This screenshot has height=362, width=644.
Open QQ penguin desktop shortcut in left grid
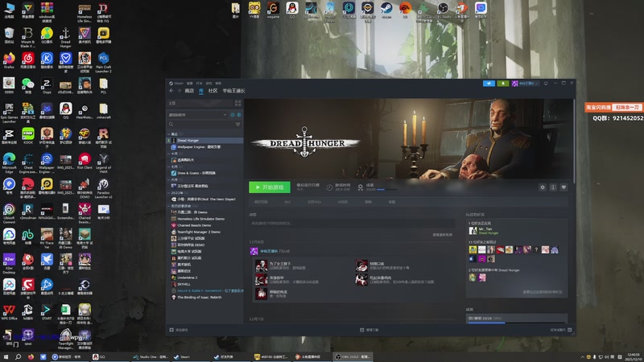pyautogui.click(x=66, y=111)
